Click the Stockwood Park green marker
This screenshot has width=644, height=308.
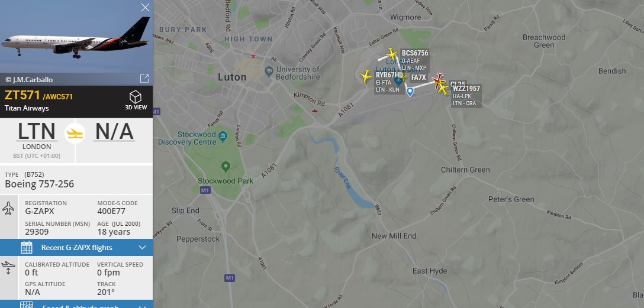pos(226,167)
